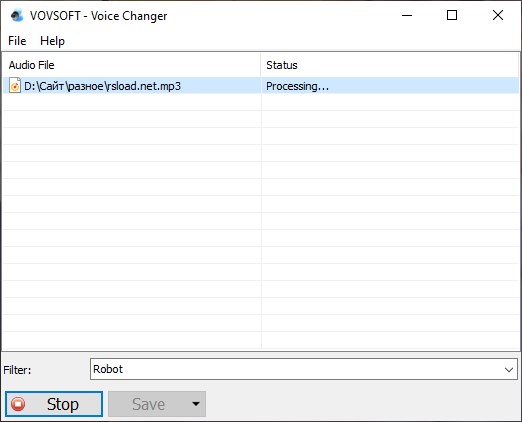Open the Filter combo box showing Robot
Image resolution: width=522 pixels, height=422 pixels.
coord(304,369)
